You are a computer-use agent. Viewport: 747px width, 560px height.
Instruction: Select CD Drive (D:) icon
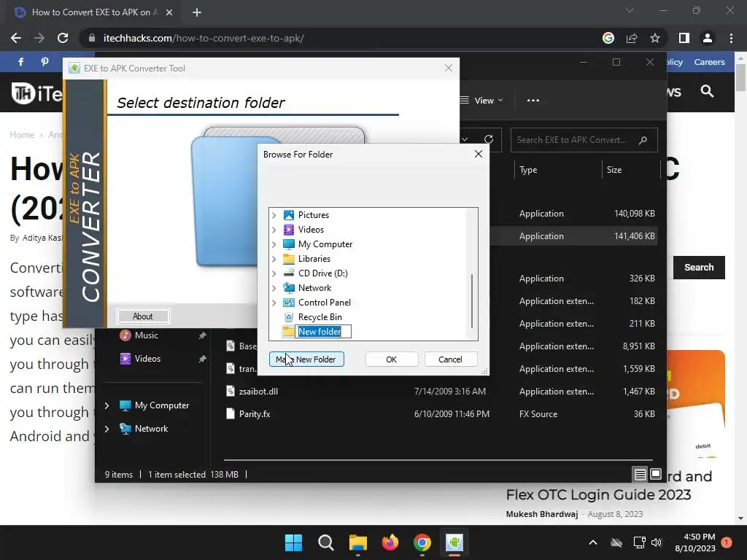pyautogui.click(x=289, y=273)
